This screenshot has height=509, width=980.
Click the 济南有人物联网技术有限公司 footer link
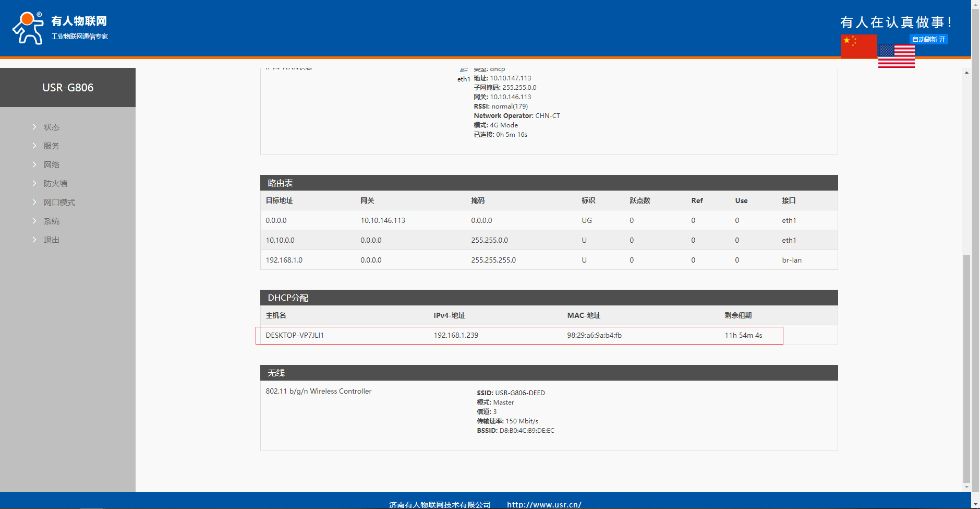click(440, 504)
